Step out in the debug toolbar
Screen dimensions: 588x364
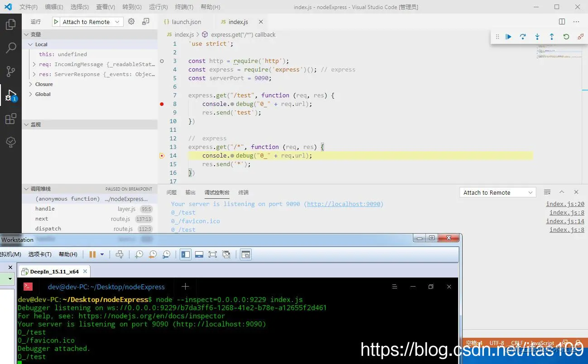click(x=552, y=37)
